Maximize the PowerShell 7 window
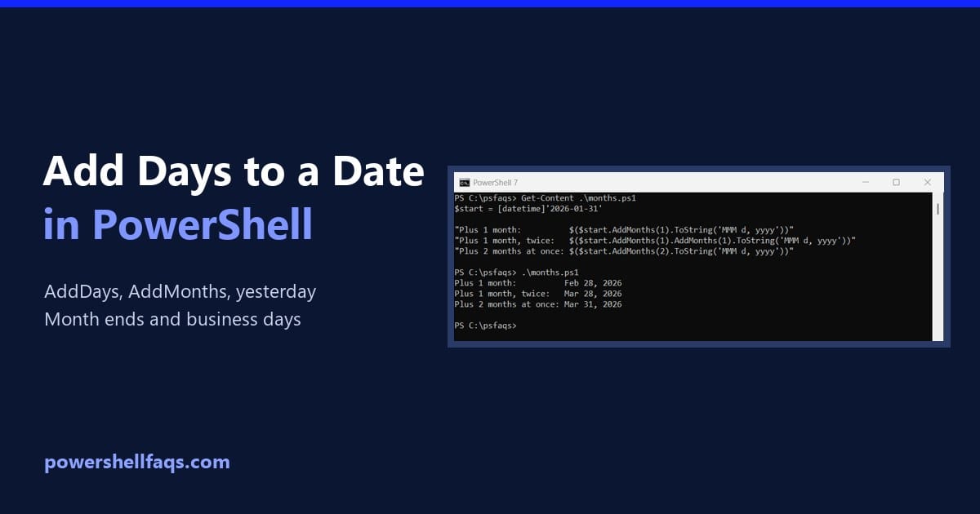This screenshot has width=980, height=514. pyautogui.click(x=896, y=182)
